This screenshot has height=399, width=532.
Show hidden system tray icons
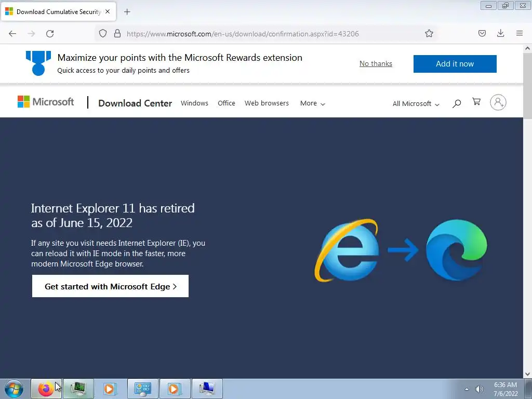[x=467, y=389]
